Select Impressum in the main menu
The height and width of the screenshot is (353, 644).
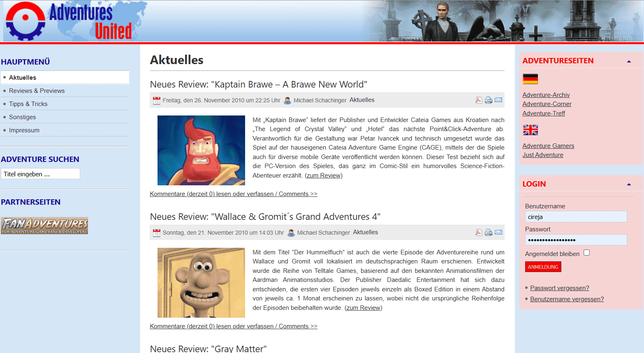[x=24, y=130]
